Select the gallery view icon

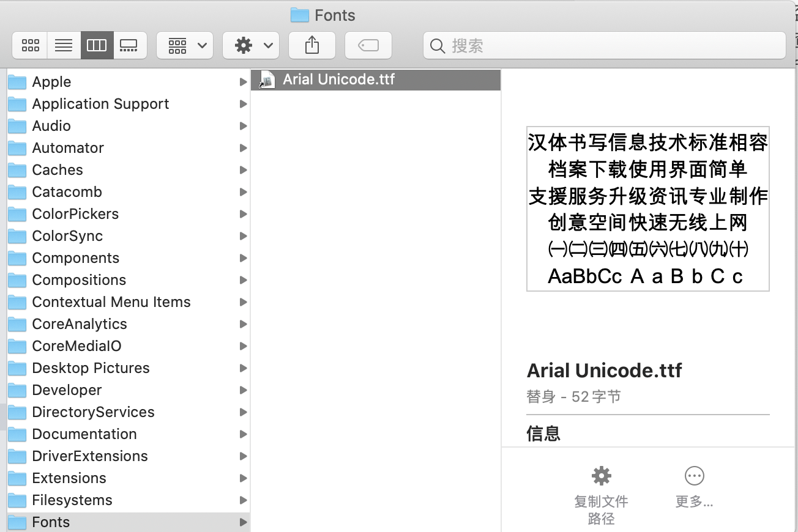tap(130, 45)
